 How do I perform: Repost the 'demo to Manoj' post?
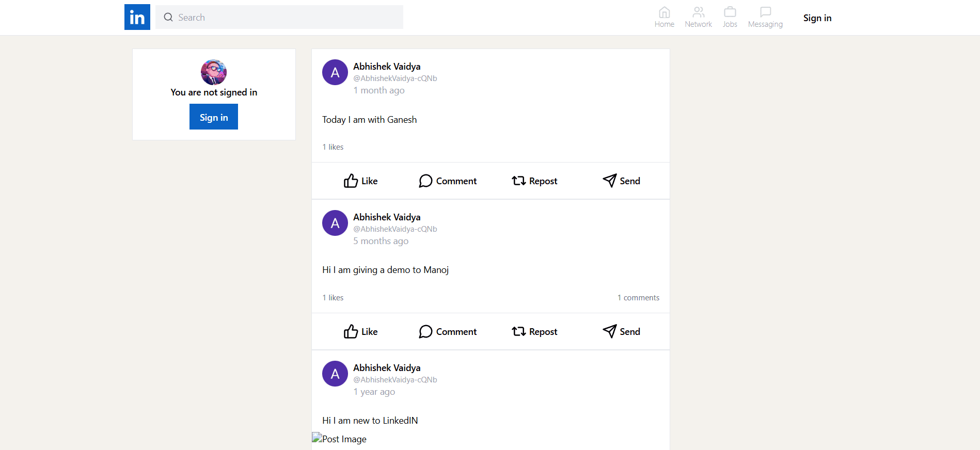(534, 332)
